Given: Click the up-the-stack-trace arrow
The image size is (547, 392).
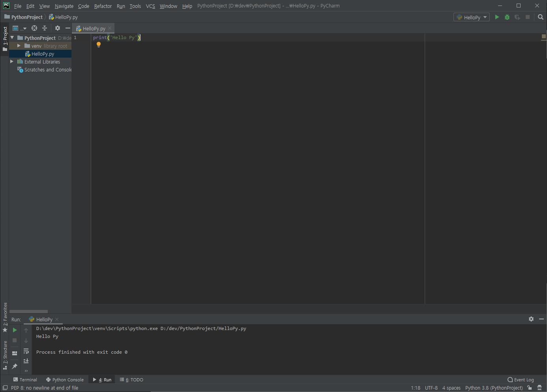Looking at the screenshot, I should 26,330.
